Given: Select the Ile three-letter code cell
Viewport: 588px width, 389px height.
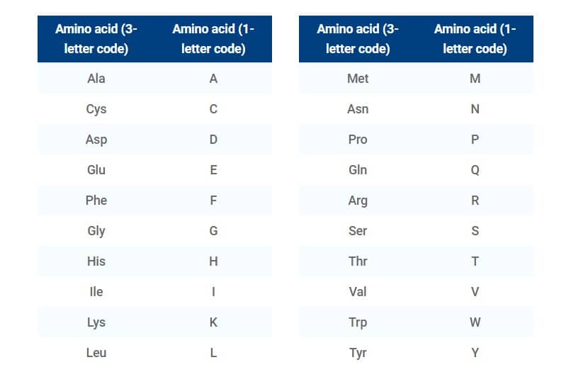Looking at the screenshot, I should pyautogui.click(x=96, y=291).
